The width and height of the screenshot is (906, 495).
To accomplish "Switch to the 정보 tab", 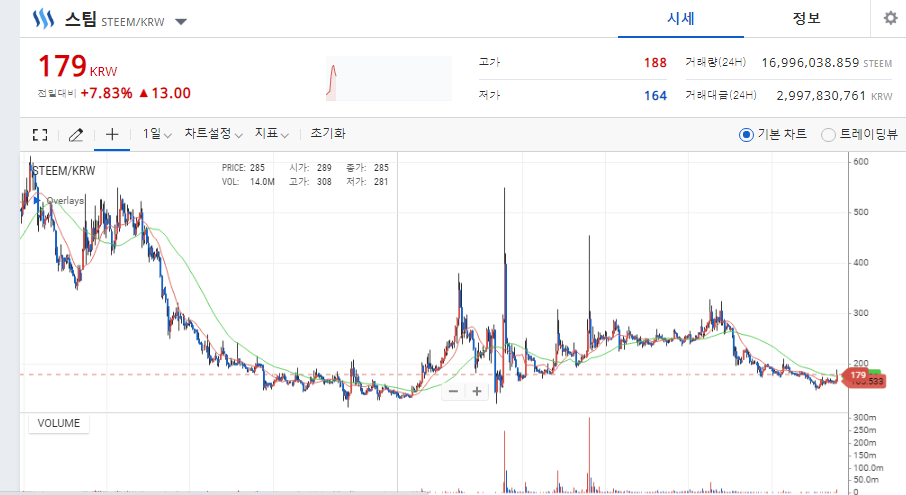I will click(x=806, y=18).
